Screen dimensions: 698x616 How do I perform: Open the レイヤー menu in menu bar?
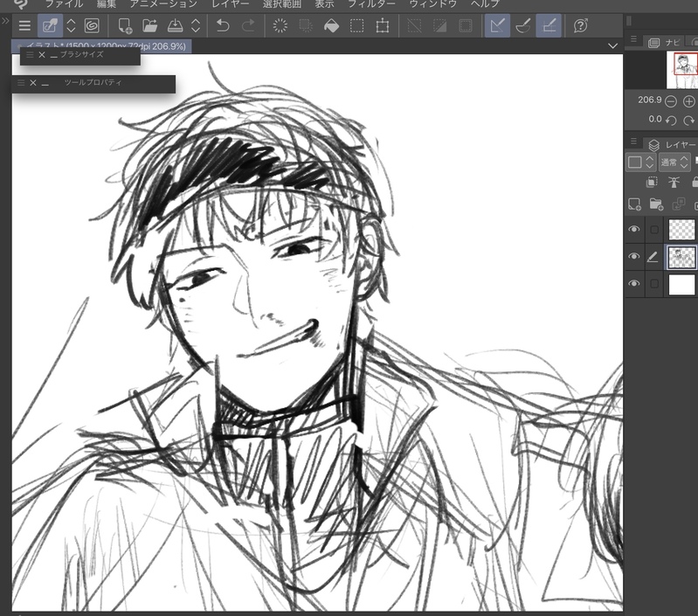tap(230, 4)
